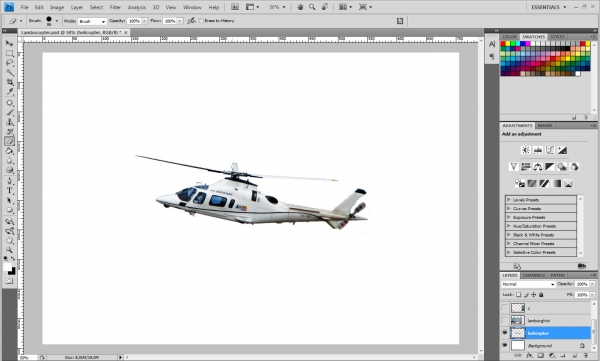Image resolution: width=600 pixels, height=361 pixels.
Task: Expand Black & White Presets
Action: click(509, 235)
